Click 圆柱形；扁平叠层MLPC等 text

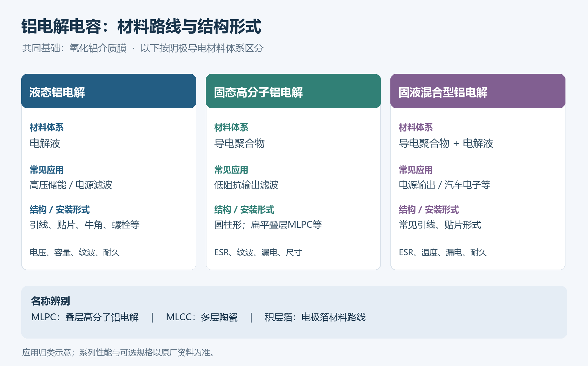point(268,225)
